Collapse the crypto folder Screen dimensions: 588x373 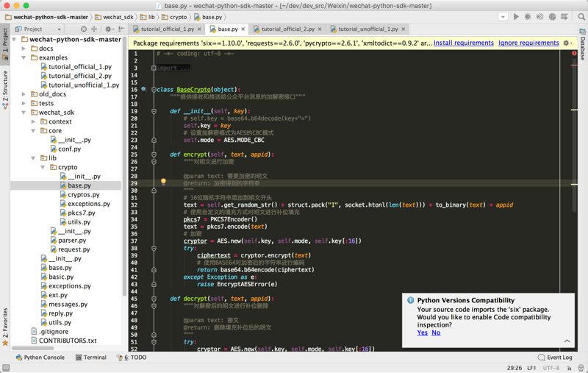(x=43, y=167)
